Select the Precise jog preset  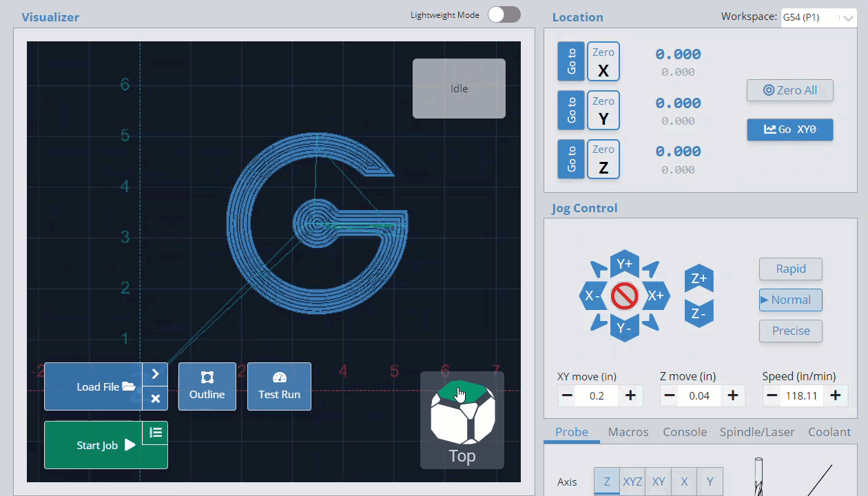791,331
